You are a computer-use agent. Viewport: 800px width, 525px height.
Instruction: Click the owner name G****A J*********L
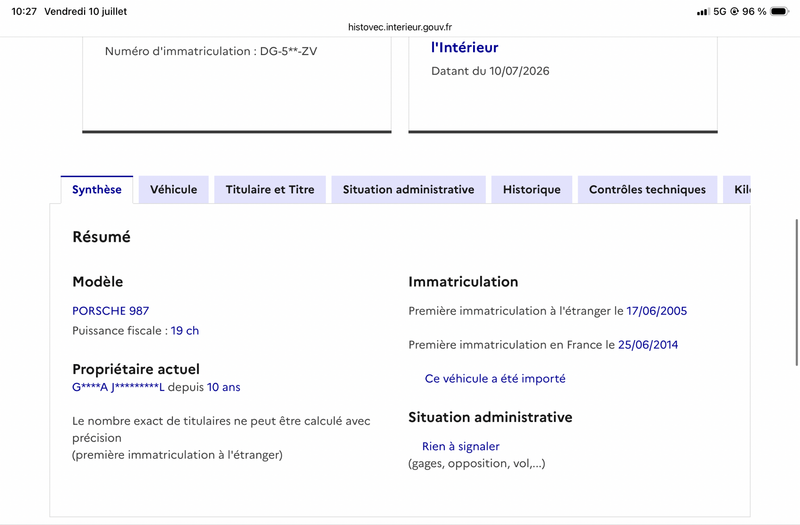118,387
